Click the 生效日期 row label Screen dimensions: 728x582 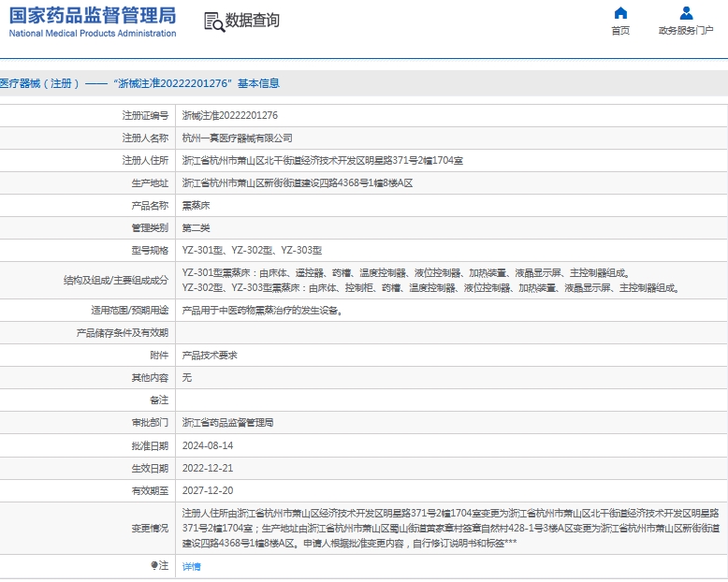tap(150, 468)
